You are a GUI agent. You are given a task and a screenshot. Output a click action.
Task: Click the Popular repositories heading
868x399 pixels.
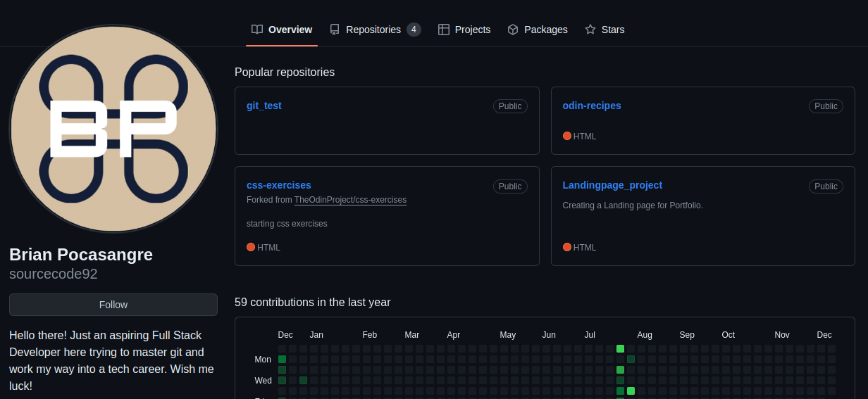[285, 72]
